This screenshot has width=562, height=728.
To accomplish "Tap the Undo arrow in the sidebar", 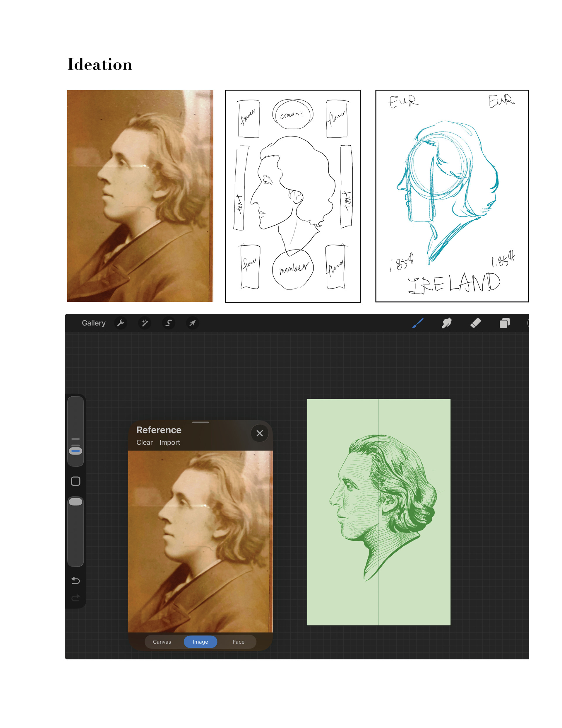I will (x=76, y=580).
